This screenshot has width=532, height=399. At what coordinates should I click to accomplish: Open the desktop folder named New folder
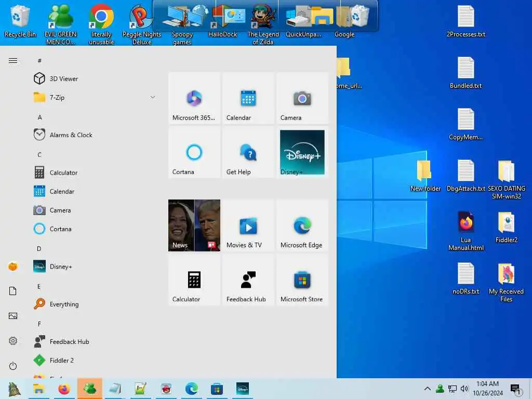425,176
